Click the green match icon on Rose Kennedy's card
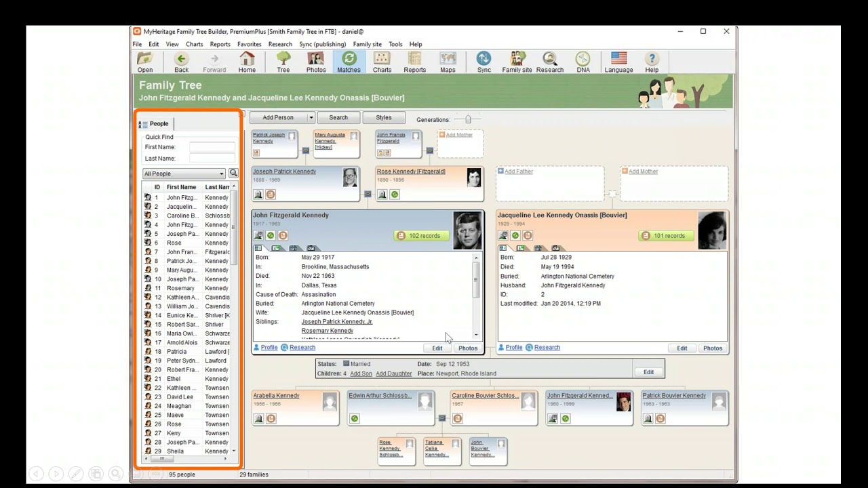868x488 pixels. [x=395, y=195]
